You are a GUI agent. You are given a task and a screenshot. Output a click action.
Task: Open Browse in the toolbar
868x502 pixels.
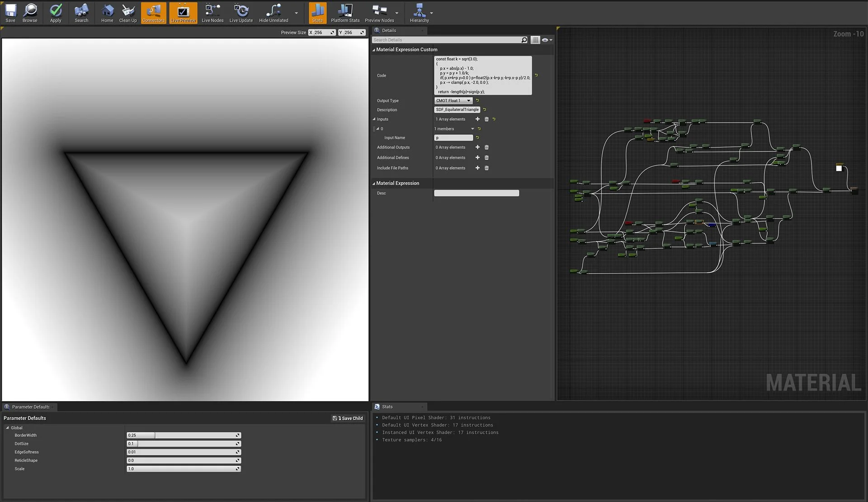point(30,13)
